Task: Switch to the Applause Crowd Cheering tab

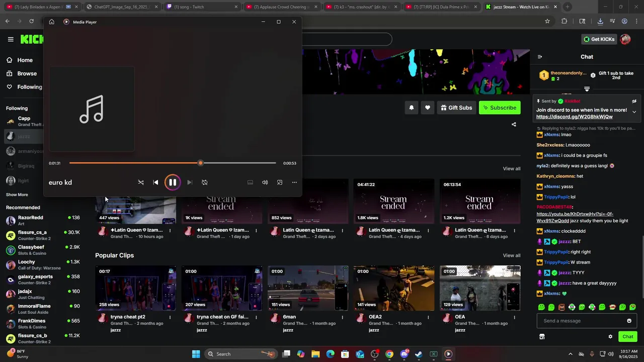Action: click(x=281, y=7)
